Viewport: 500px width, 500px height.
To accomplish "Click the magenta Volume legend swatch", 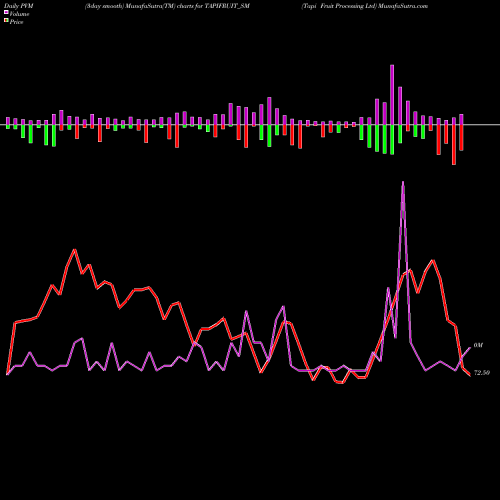I will coord(6,12).
